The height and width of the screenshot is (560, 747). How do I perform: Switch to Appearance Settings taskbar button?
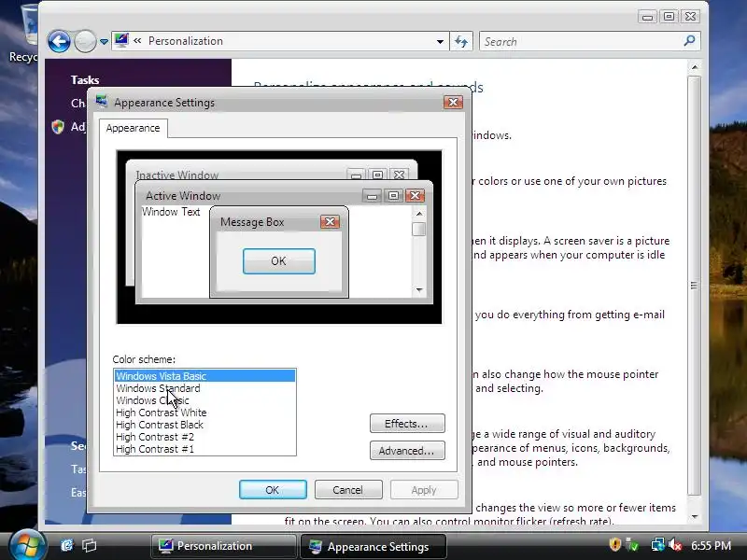(x=373, y=546)
